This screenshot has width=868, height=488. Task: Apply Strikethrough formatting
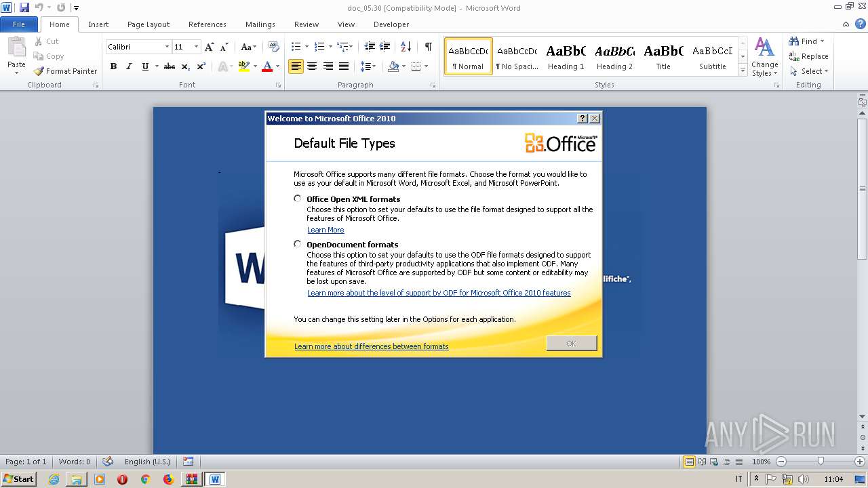[170, 66]
